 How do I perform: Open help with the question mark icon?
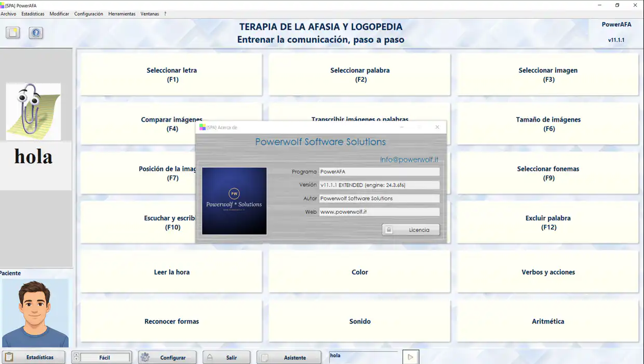pyautogui.click(x=36, y=33)
